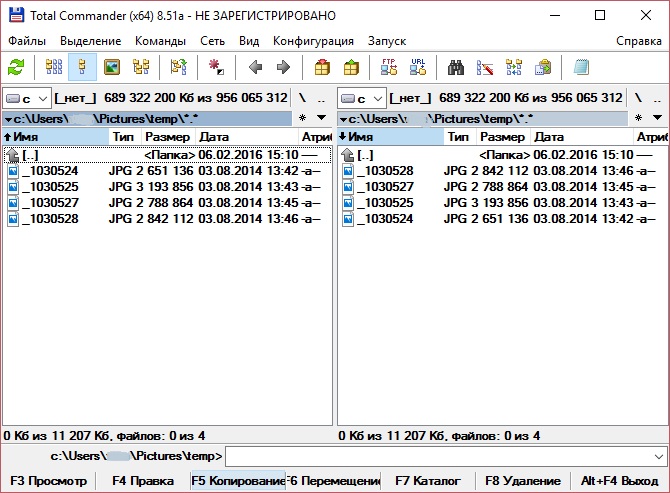670x493 pixels.
Task: Click the Refresh panel toolbar icon
Action: pos(16,67)
